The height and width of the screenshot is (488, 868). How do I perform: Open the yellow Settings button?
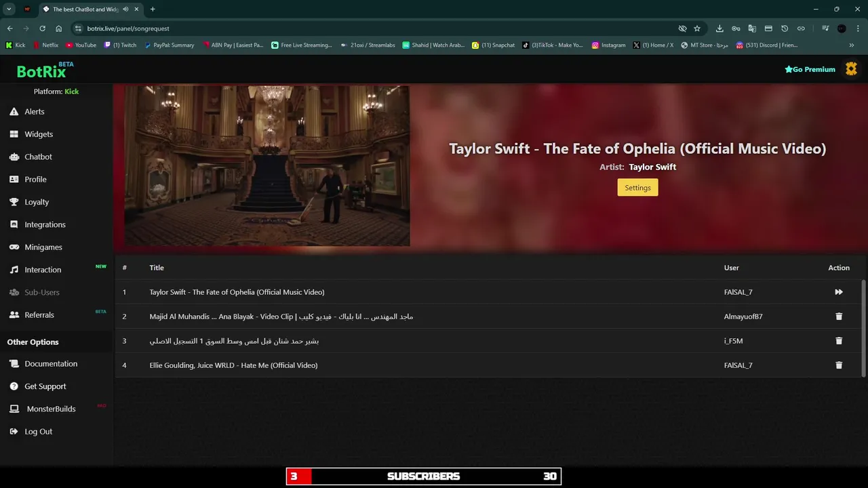(637, 188)
